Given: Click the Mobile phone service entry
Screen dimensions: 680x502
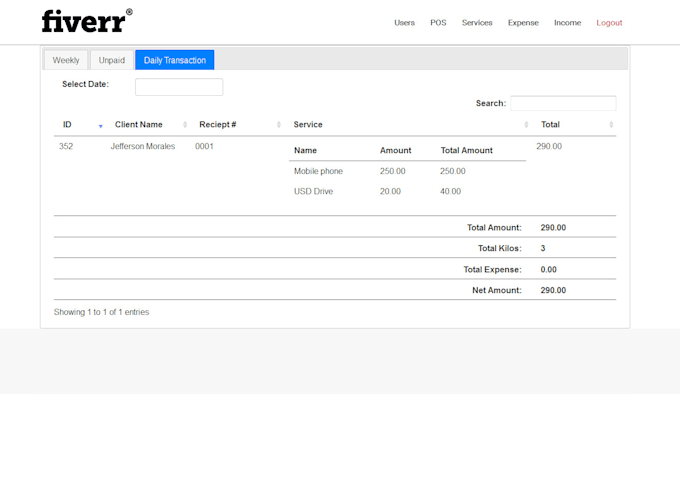Looking at the screenshot, I should (x=318, y=171).
